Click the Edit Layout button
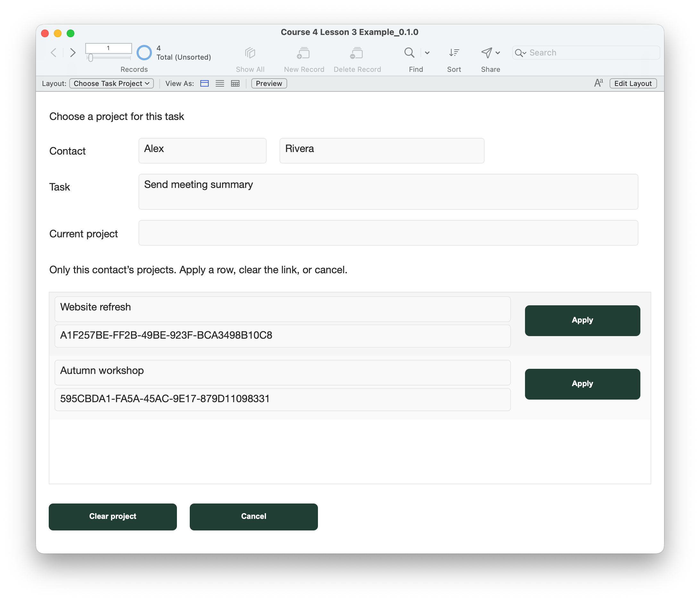The width and height of the screenshot is (700, 601). point(633,83)
